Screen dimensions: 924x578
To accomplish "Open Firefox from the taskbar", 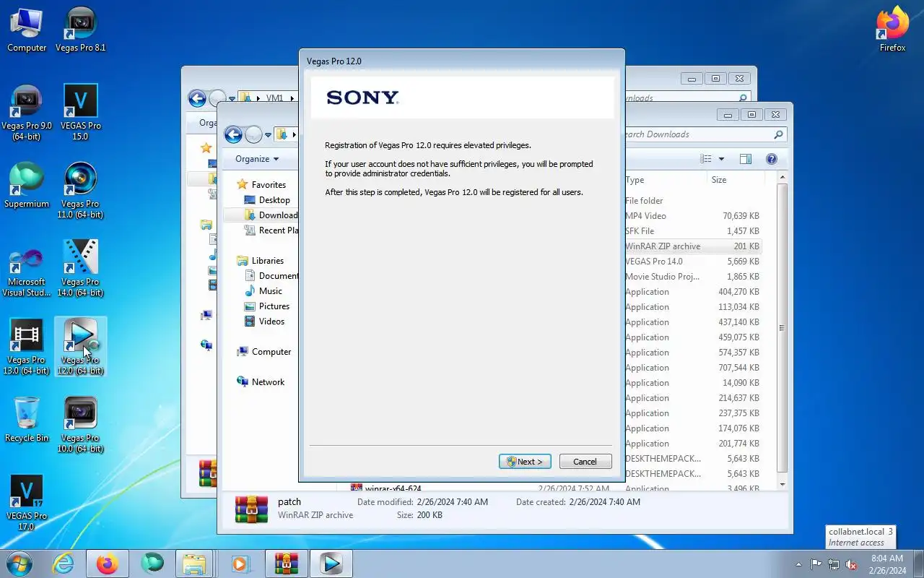I will coord(108,564).
